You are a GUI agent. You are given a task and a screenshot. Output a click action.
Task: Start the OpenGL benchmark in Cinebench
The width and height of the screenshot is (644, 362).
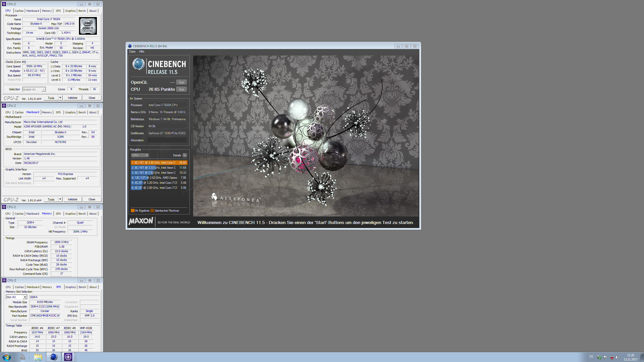(x=181, y=82)
